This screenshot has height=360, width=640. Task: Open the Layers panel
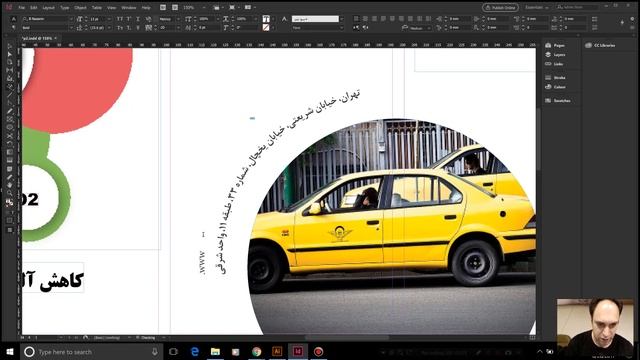[556, 55]
